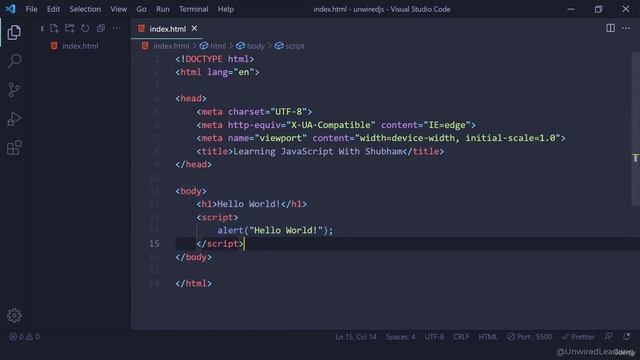Change the HTML language mode
Image resolution: width=640 pixels, height=360 pixels.
pos(488,337)
